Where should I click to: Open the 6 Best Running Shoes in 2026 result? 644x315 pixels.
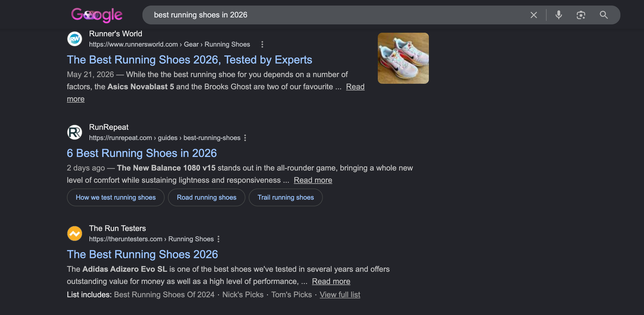point(142,153)
